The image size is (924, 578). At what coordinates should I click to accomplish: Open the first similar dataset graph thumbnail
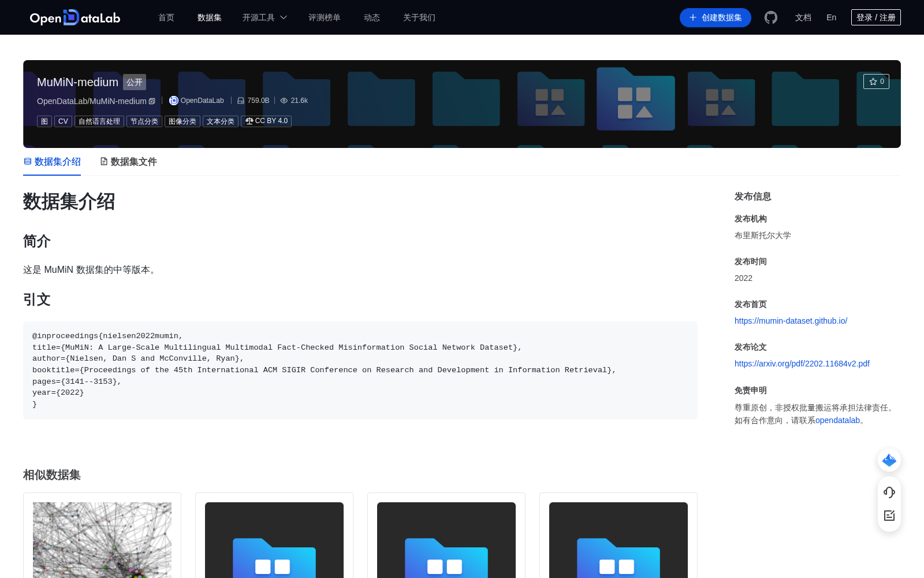click(x=102, y=540)
